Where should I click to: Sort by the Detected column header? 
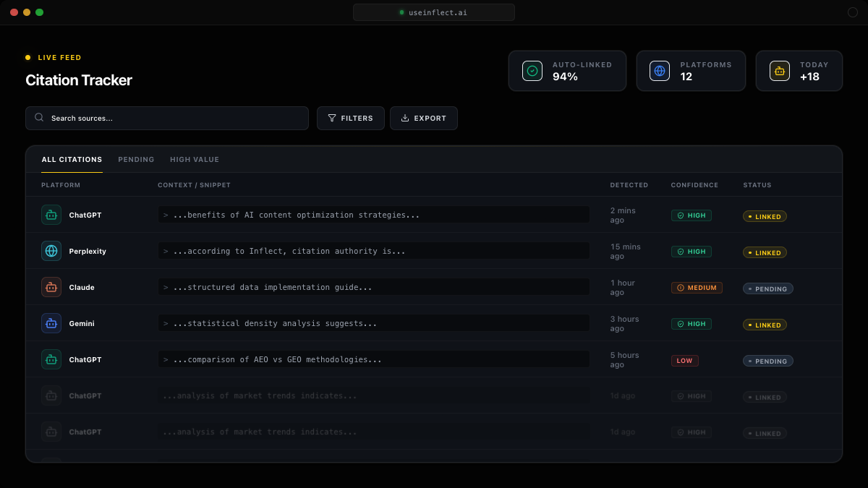point(629,185)
